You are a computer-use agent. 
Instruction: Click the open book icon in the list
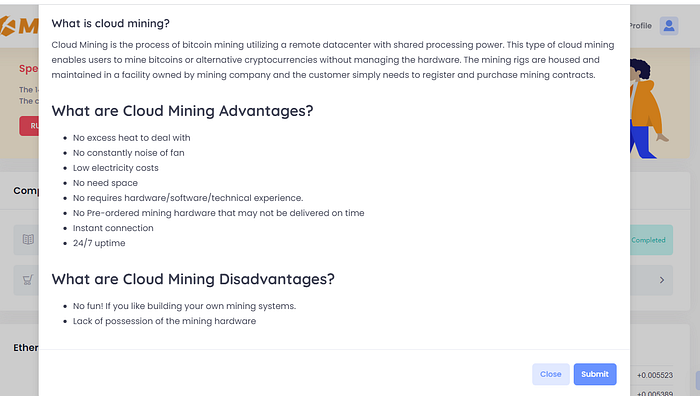tap(28, 240)
